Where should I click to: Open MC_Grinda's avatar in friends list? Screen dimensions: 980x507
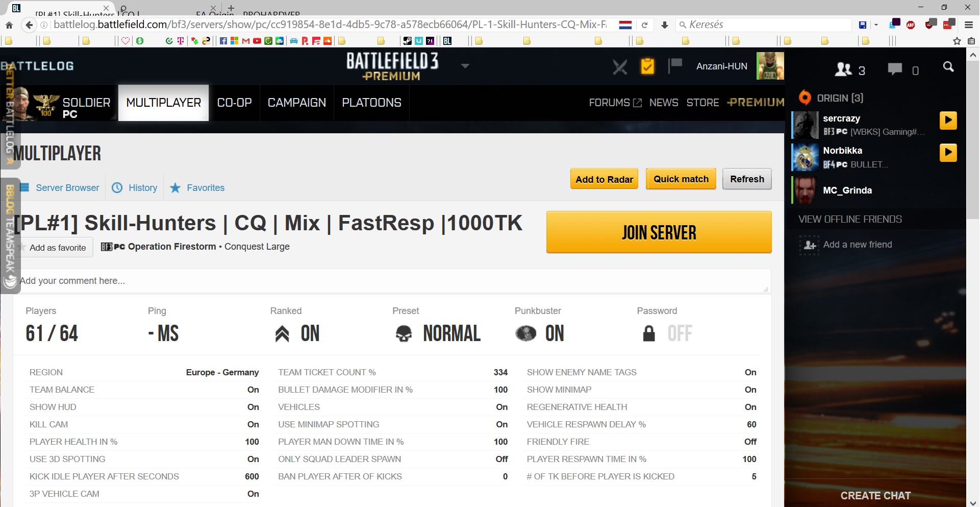(806, 190)
